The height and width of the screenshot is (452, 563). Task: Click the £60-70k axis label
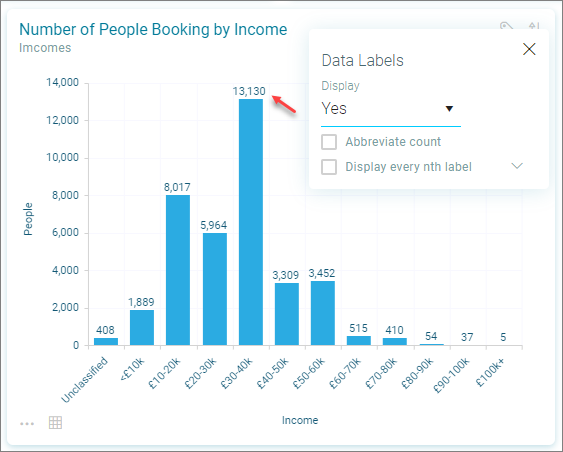(345, 374)
